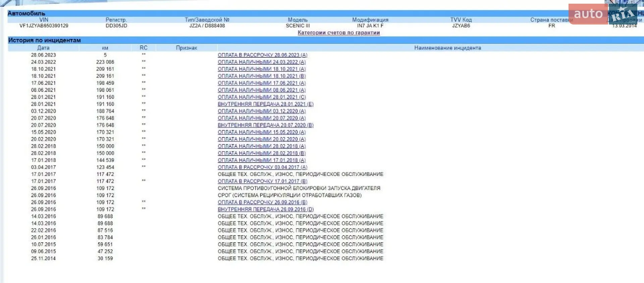Click the Дата column header
The image size is (644, 283).
tap(43, 48)
